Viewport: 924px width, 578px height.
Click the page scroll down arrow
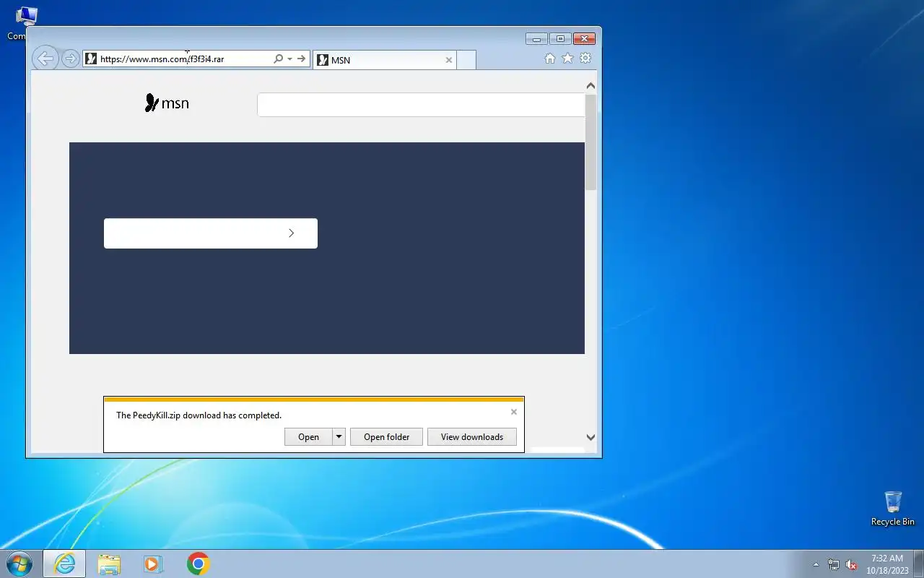click(590, 437)
